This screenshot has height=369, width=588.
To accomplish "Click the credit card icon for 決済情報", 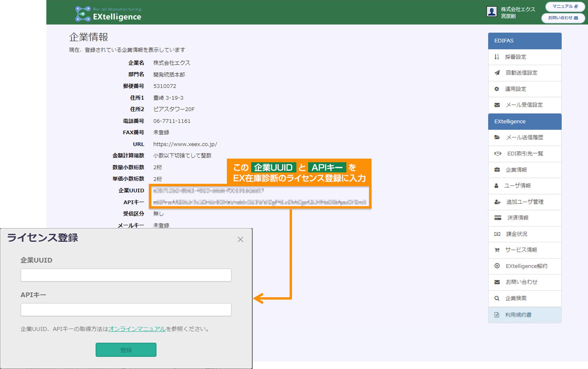I will tap(497, 218).
